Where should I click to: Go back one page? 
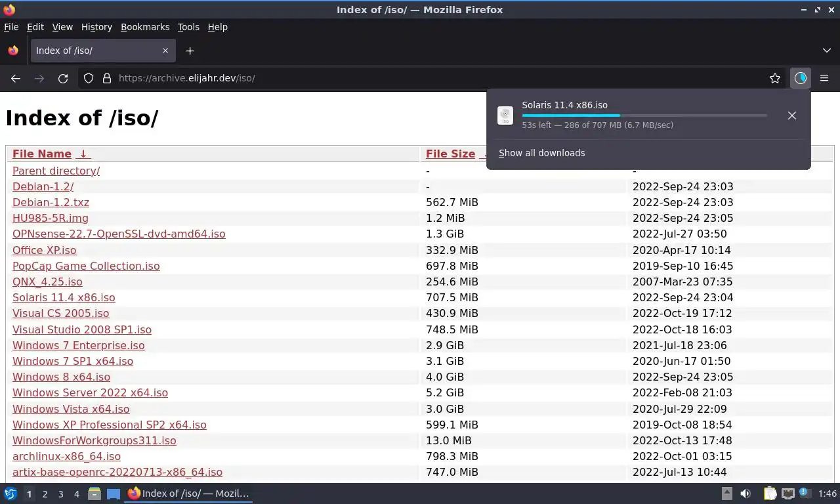click(16, 78)
